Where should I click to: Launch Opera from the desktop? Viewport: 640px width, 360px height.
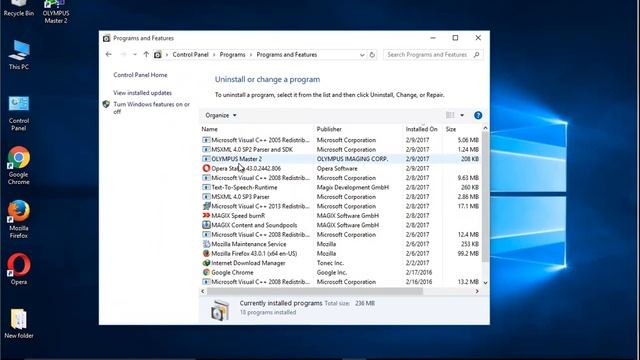(x=19, y=269)
